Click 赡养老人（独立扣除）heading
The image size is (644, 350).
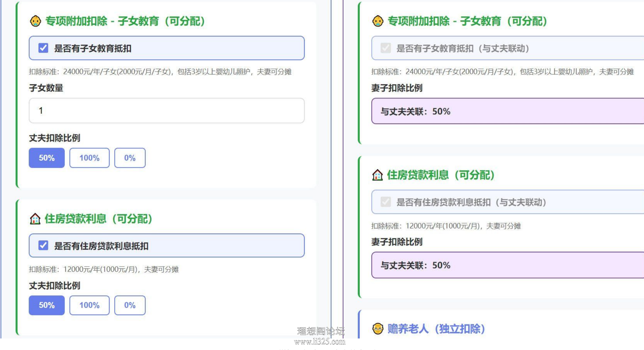(436, 329)
